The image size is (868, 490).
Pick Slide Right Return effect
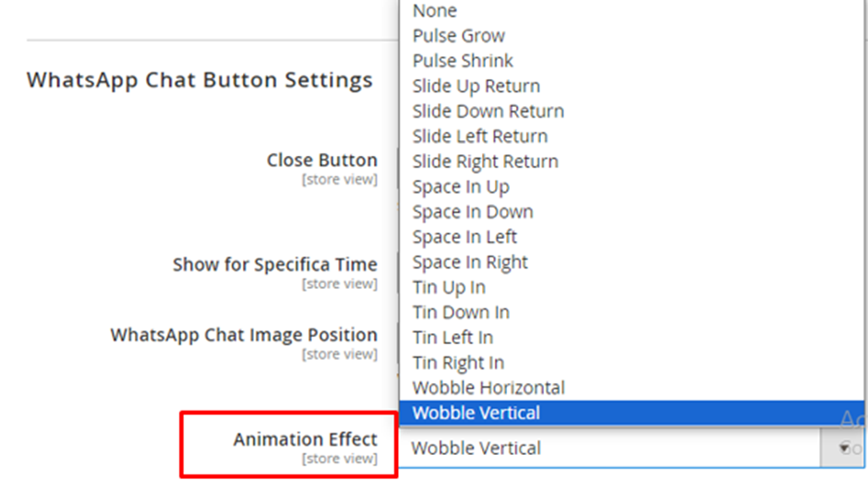coord(632,161)
